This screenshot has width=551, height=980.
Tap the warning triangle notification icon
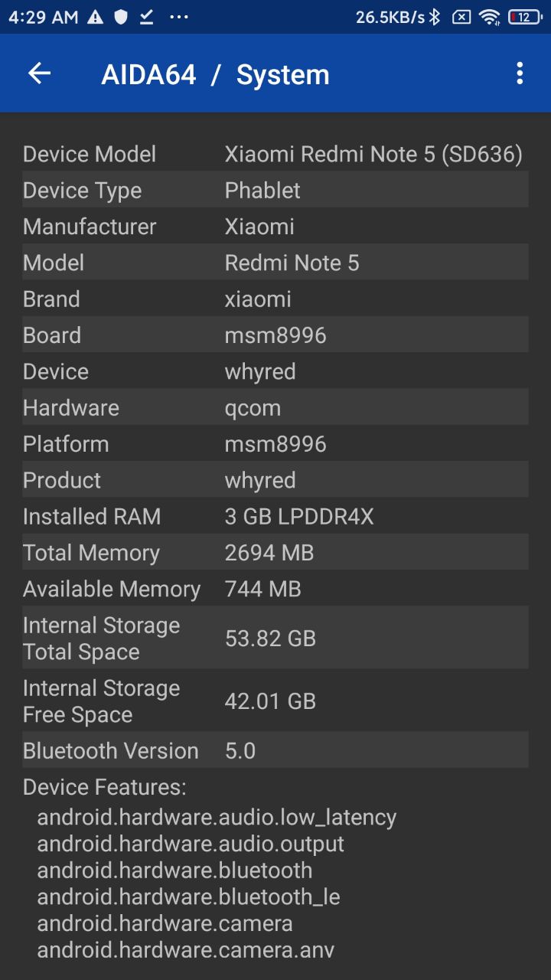point(95,17)
